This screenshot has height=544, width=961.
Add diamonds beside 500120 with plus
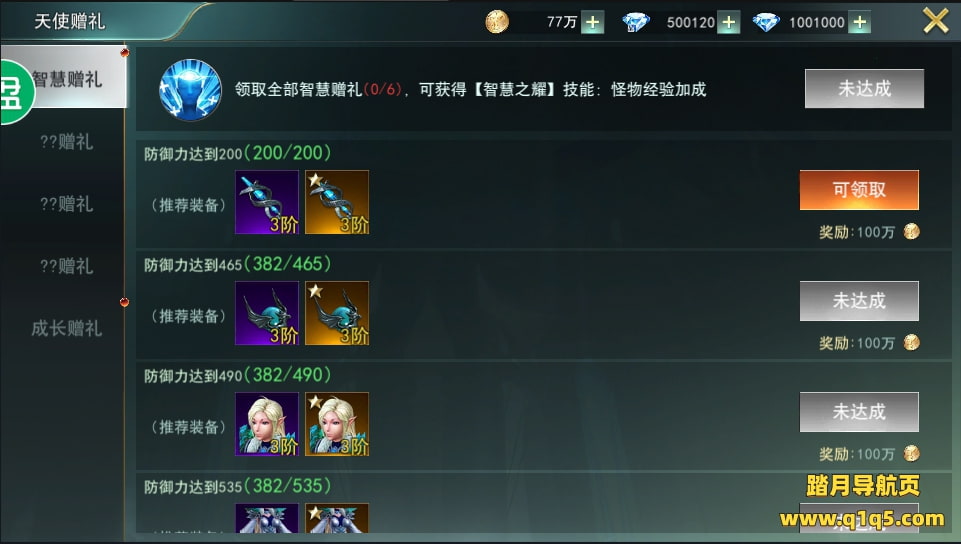pos(728,23)
